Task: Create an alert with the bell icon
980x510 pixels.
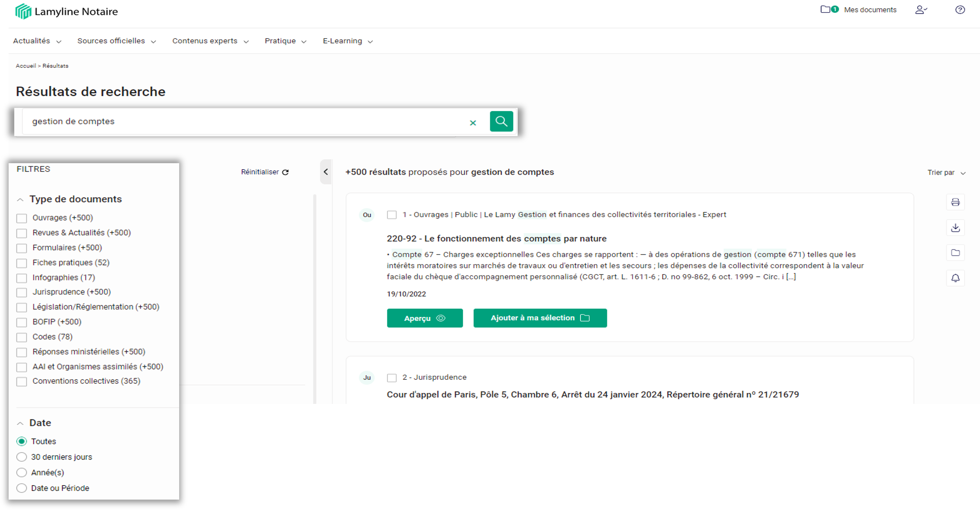Action: [x=955, y=278]
